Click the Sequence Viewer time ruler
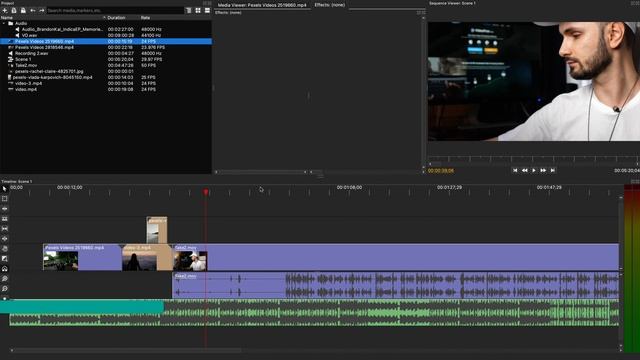 [533, 159]
